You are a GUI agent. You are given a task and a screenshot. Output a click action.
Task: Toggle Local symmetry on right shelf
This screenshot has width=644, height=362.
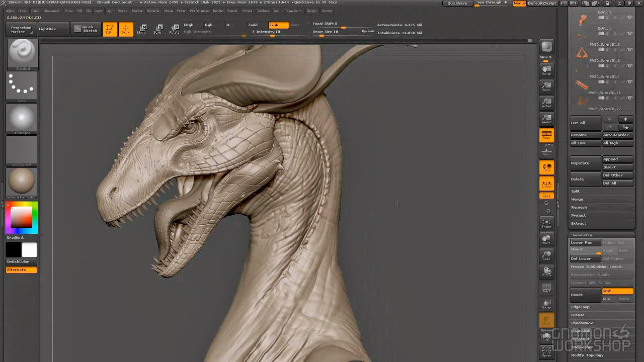point(546,167)
